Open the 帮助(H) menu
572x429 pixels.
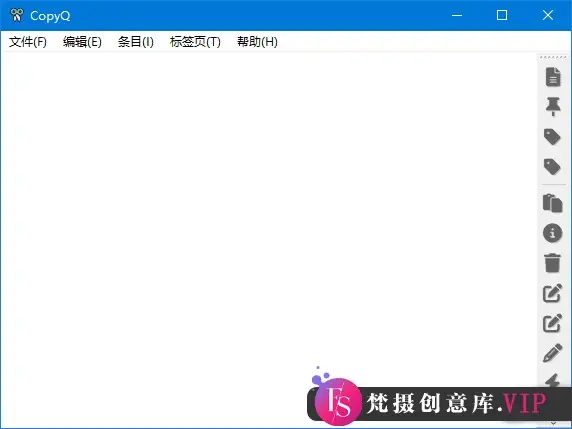click(257, 42)
